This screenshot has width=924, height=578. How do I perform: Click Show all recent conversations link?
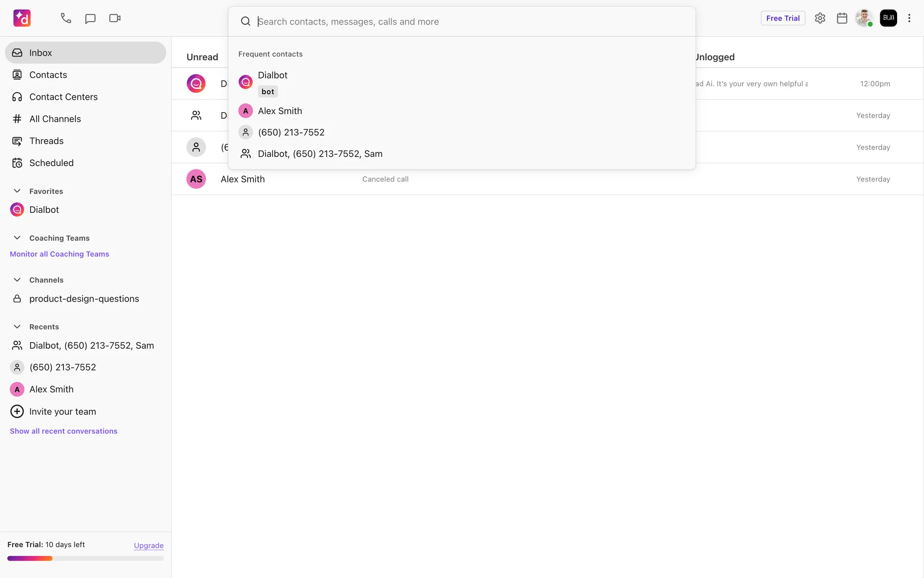pos(64,431)
